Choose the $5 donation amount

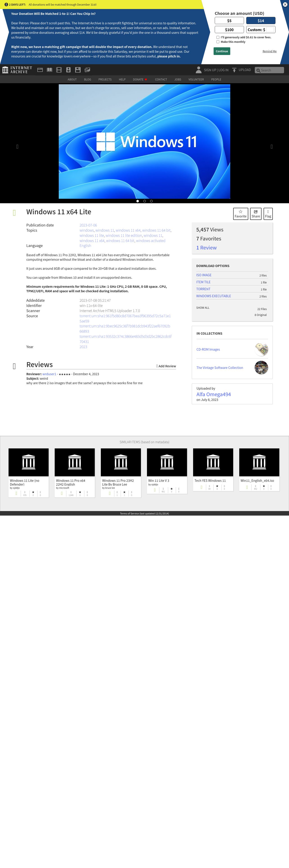point(229,21)
